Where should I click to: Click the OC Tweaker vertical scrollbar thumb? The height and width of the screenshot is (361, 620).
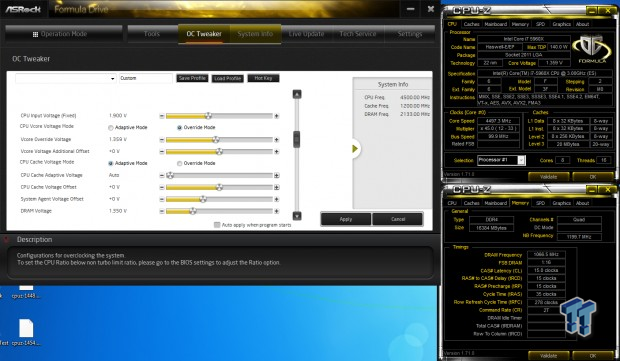pyautogui.click(x=297, y=139)
